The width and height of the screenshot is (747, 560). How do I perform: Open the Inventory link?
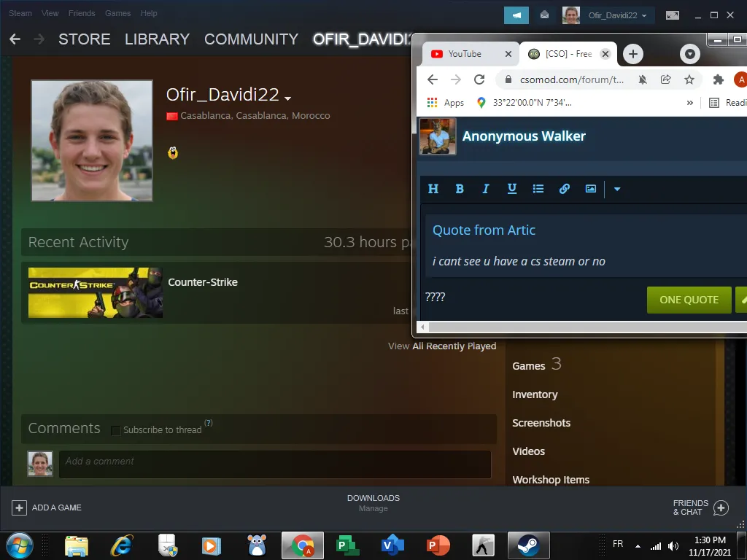[x=535, y=394]
